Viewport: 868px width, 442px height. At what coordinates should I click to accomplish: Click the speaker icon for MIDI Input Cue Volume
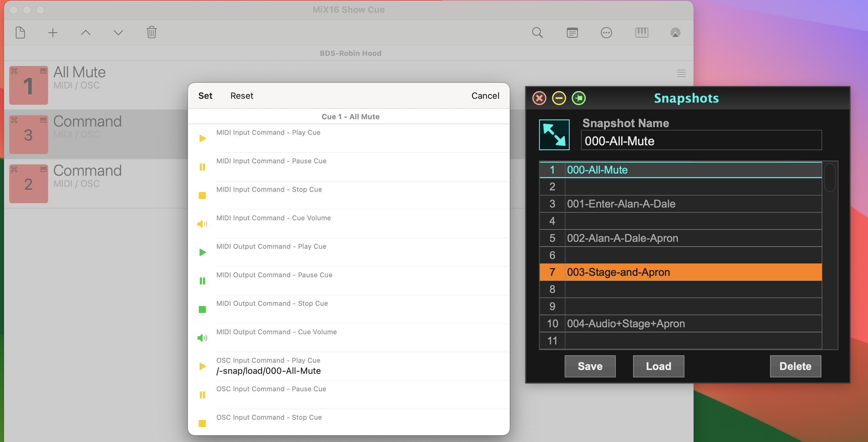(x=202, y=224)
